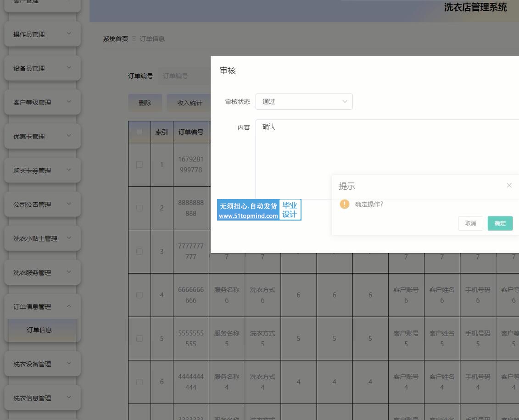Open the 公司公告管理 sidebar menu

point(42,204)
